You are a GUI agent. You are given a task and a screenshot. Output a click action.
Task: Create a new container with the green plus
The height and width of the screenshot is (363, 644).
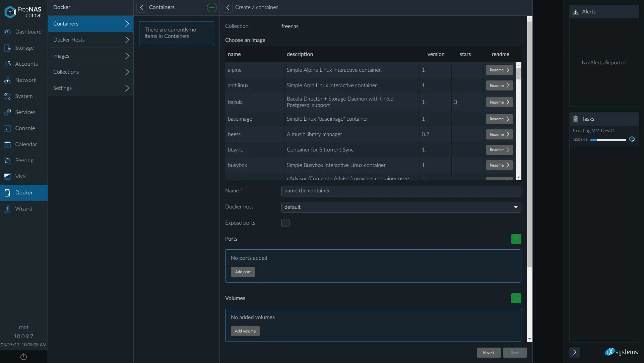212,7
